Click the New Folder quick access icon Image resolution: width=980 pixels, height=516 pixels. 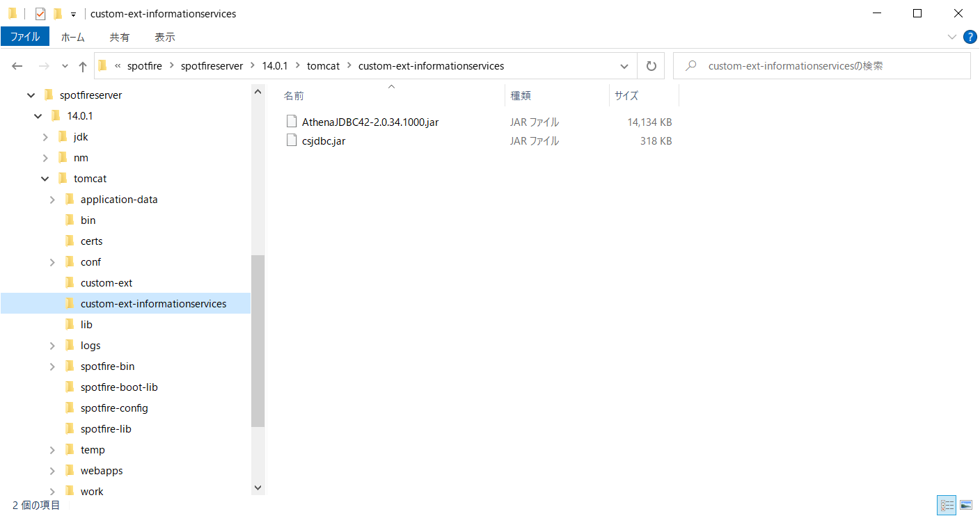pyautogui.click(x=58, y=13)
